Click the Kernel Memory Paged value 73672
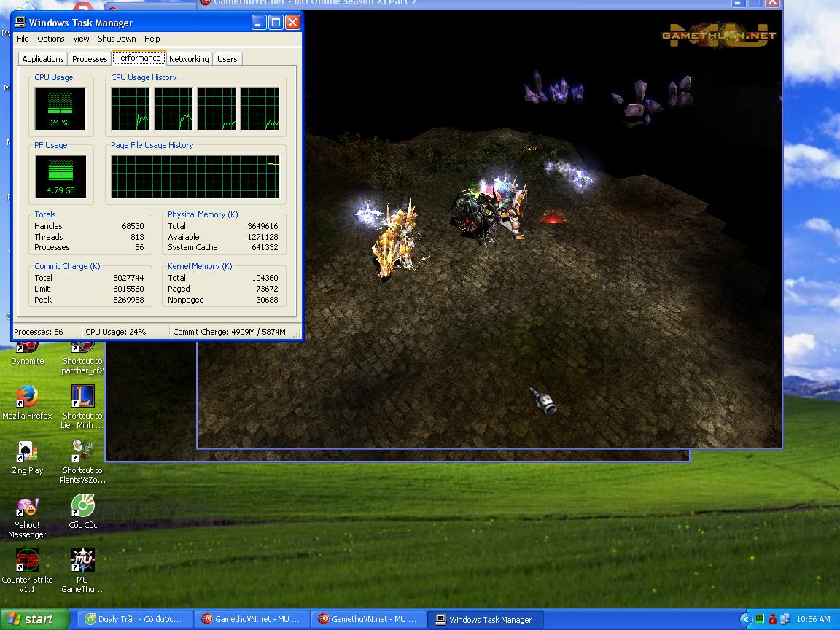 [x=267, y=289]
